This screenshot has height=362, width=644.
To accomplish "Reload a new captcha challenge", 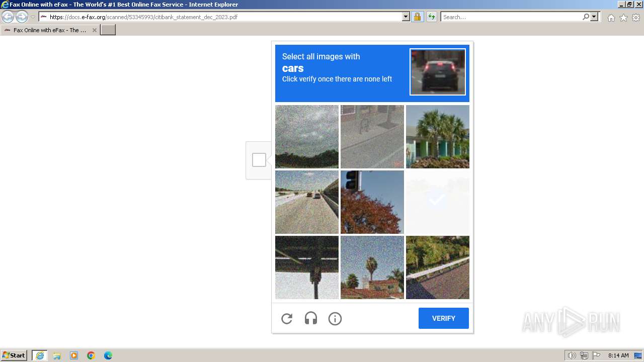I will coord(287,318).
